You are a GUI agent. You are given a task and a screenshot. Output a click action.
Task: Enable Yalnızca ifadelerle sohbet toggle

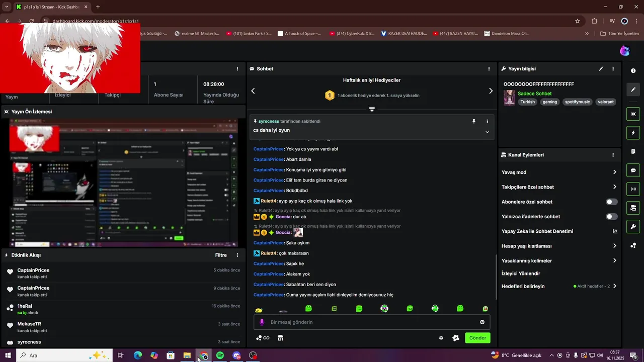(x=611, y=217)
